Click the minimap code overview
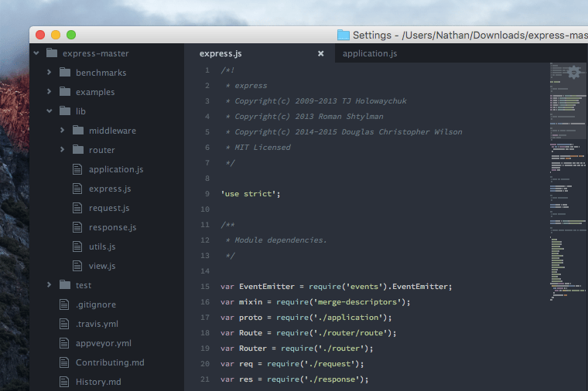588x391 pixels. 568,182
